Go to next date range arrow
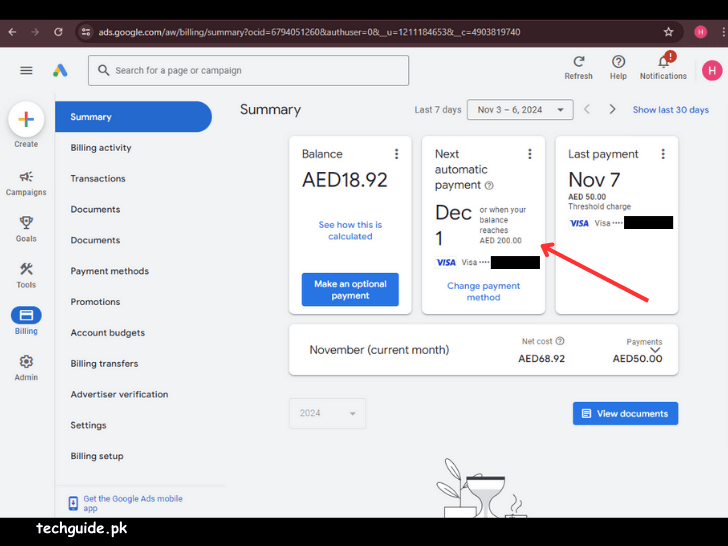 (x=612, y=110)
